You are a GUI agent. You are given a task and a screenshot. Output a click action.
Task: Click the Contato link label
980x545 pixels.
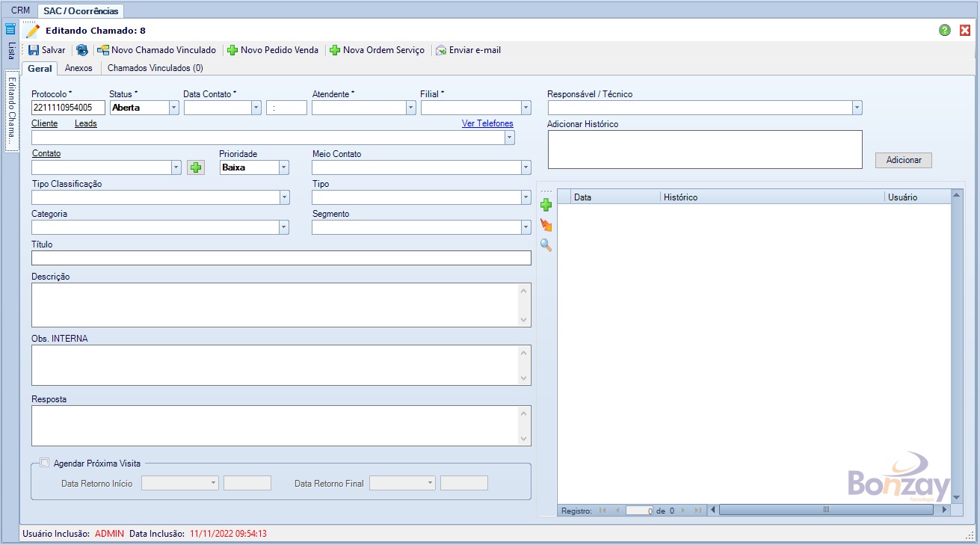tap(46, 153)
